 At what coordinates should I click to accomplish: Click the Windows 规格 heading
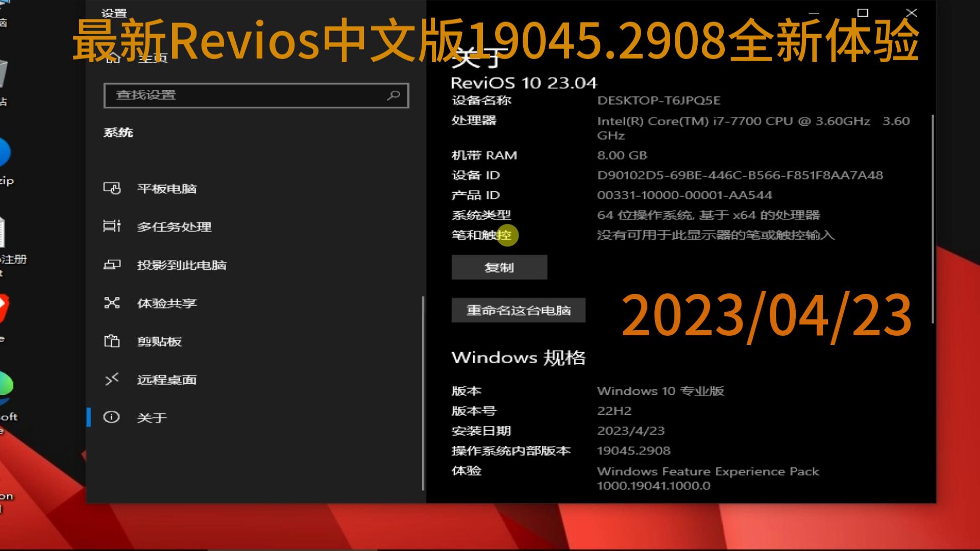[x=519, y=357]
